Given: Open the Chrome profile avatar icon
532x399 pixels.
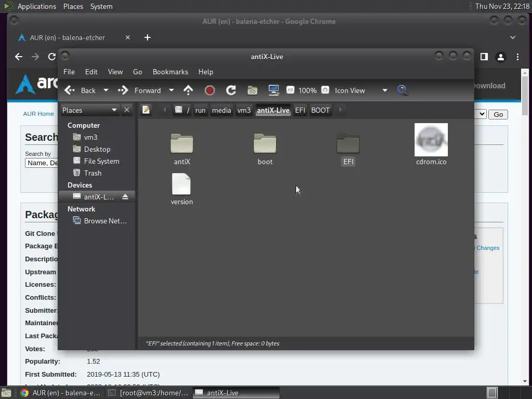Looking at the screenshot, I should (500, 57).
